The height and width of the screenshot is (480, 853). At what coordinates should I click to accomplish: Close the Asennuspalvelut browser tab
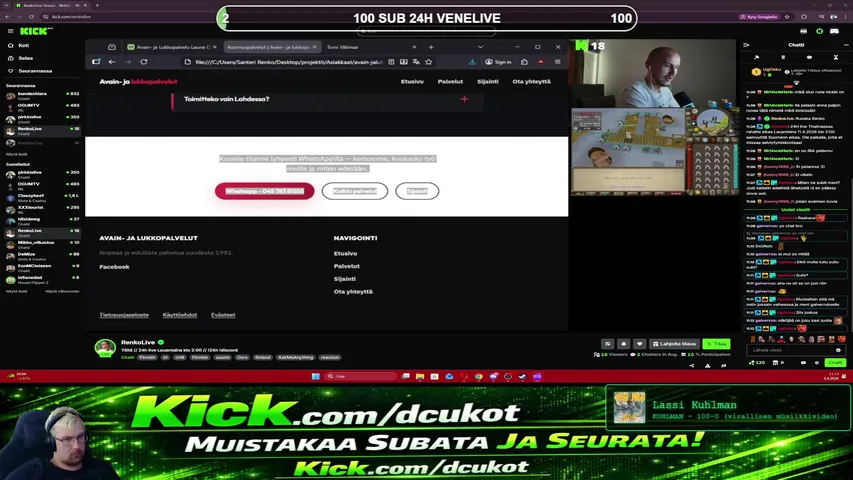(x=314, y=47)
